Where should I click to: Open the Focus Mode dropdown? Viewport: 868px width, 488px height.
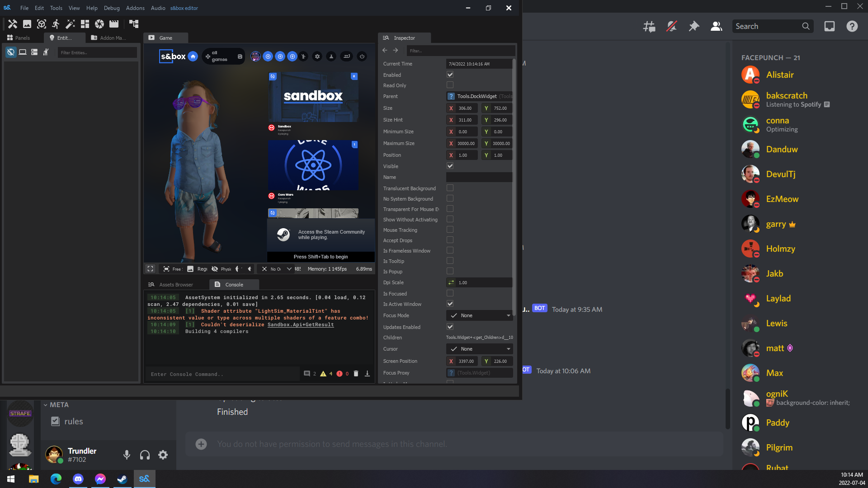coord(479,315)
